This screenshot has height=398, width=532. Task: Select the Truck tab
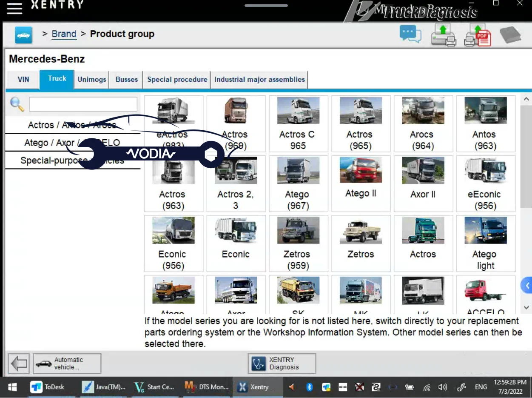(x=57, y=79)
